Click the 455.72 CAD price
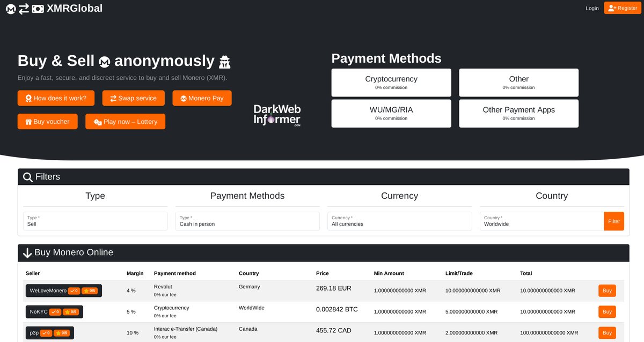The width and height of the screenshot is (644, 342). point(334,331)
